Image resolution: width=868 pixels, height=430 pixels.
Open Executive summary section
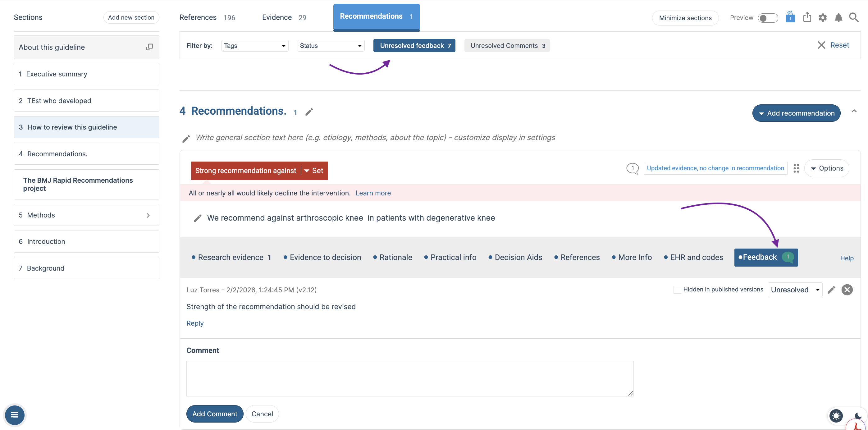87,74
